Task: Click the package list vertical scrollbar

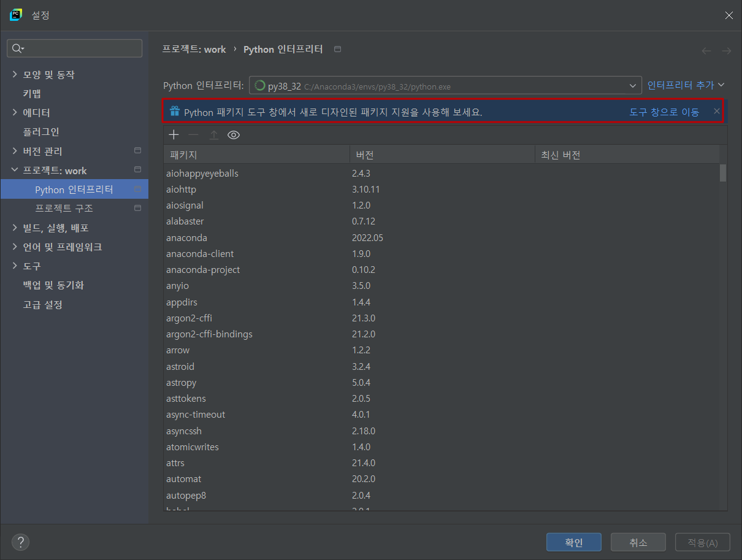Action: [x=723, y=173]
